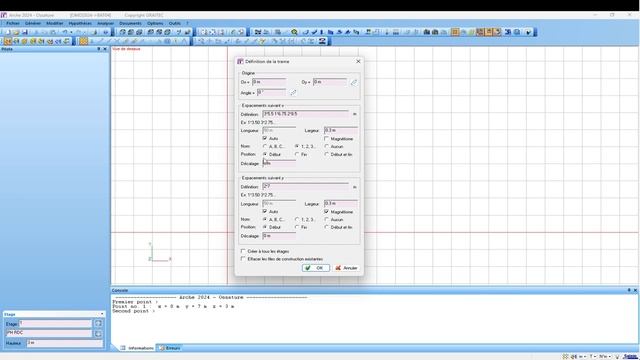Screen dimensions: 640x360
Task: Click Décalage field for x spacings
Action: coord(279,163)
